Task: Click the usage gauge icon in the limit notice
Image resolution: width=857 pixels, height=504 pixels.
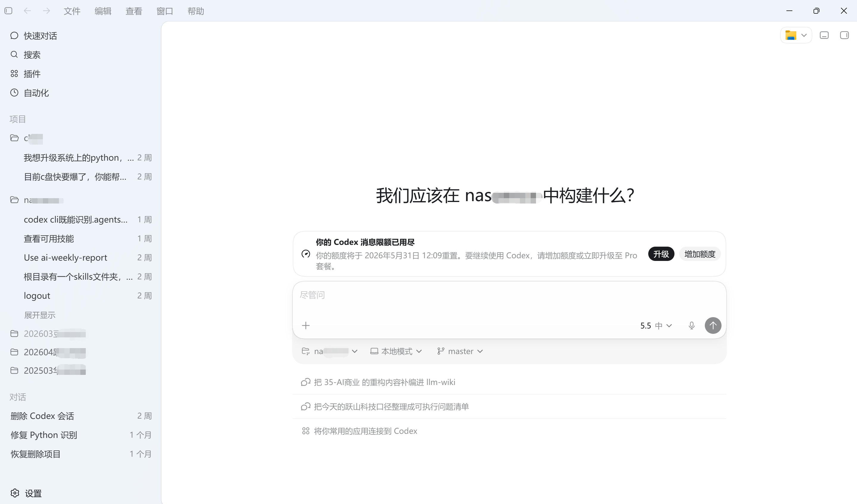Action: 306,254
